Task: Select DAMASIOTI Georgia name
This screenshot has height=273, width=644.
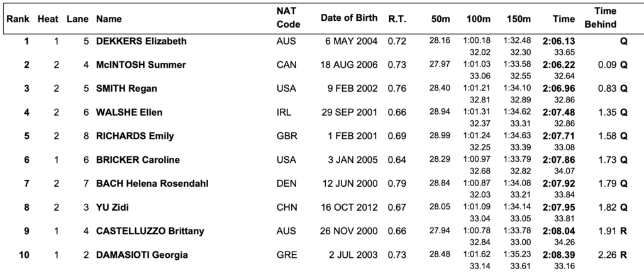Action: [142, 255]
